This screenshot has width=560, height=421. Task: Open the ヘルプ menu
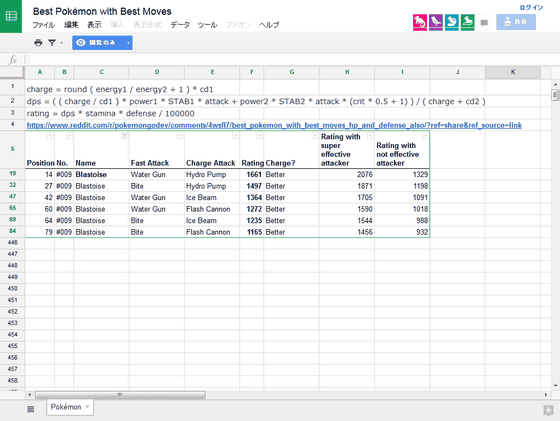pos(269,25)
